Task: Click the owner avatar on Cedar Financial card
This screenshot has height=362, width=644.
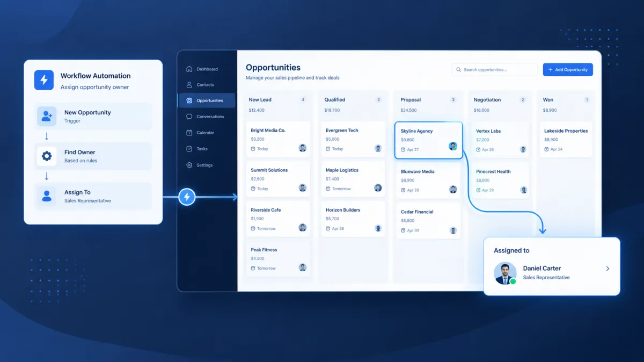Action: point(453,230)
